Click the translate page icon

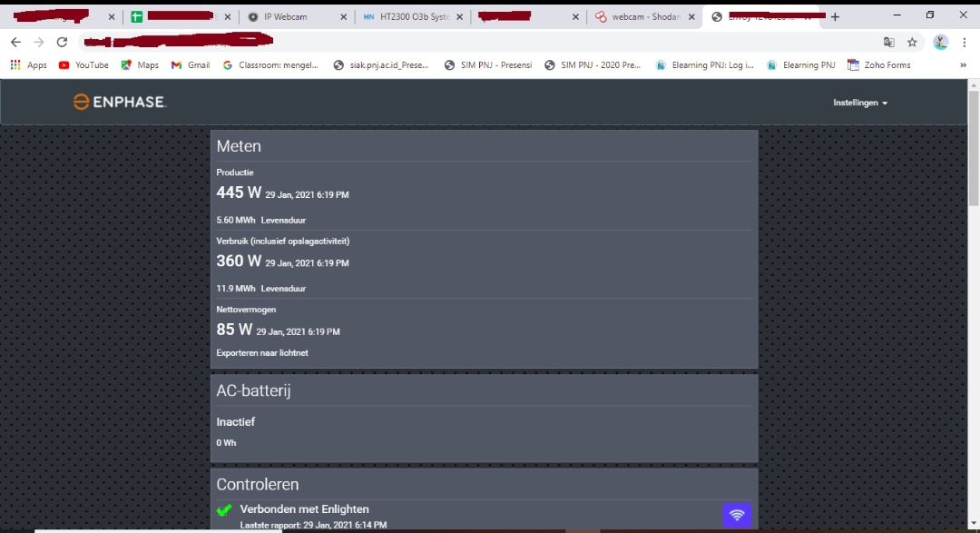tap(889, 42)
